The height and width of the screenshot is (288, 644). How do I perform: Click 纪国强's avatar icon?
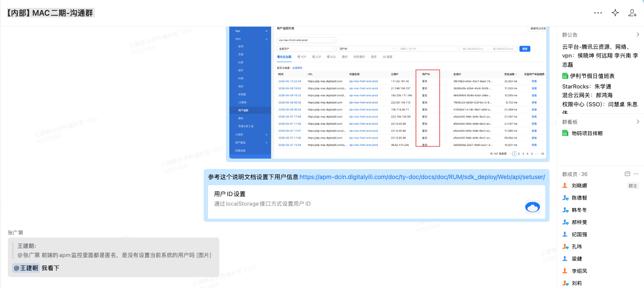pos(565,234)
